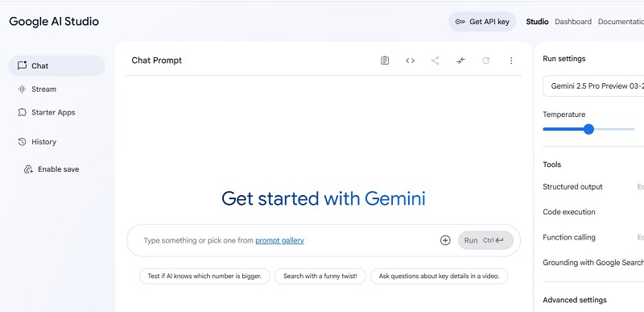Click the Google AI Studio logo text
Image resolution: width=644 pixels, height=312 pixels.
point(54,22)
